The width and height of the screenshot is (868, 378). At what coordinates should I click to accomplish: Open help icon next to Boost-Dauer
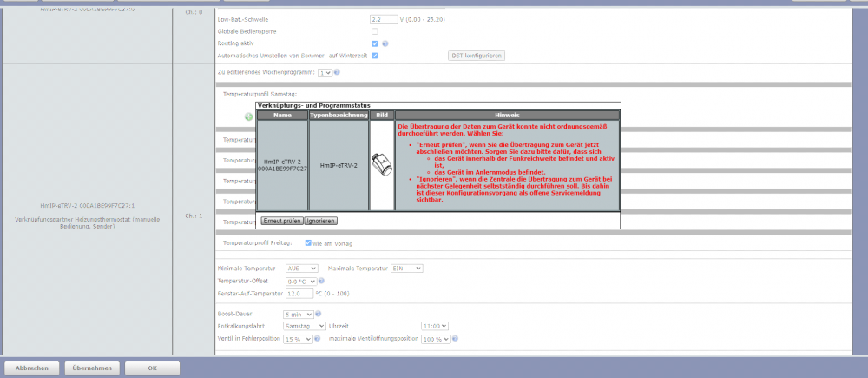tap(318, 314)
